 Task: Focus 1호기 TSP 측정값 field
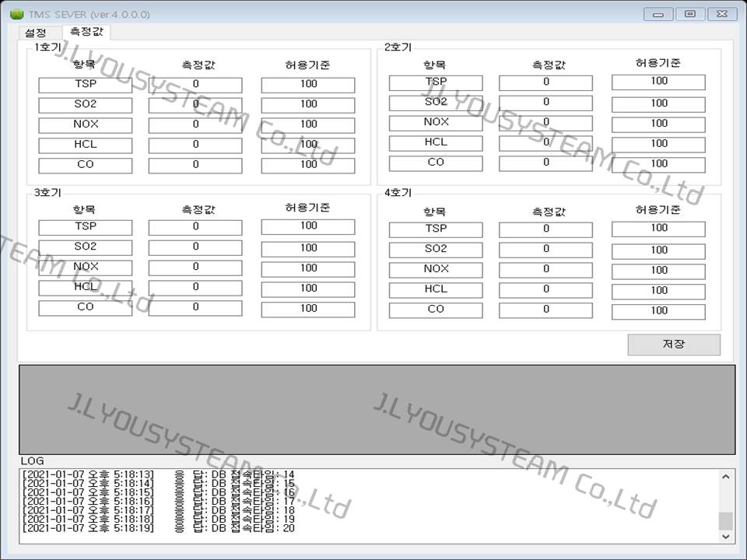(195, 86)
